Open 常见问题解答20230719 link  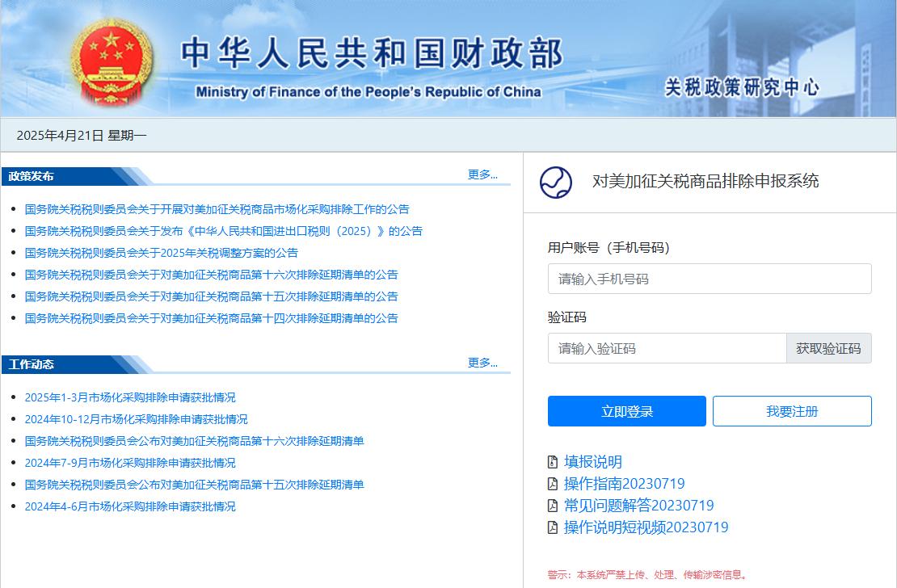[639, 506]
